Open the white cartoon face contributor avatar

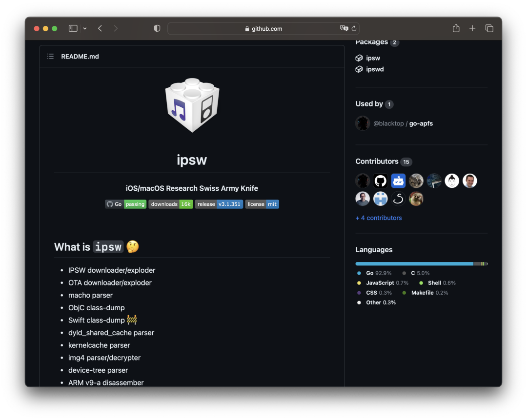pos(452,181)
